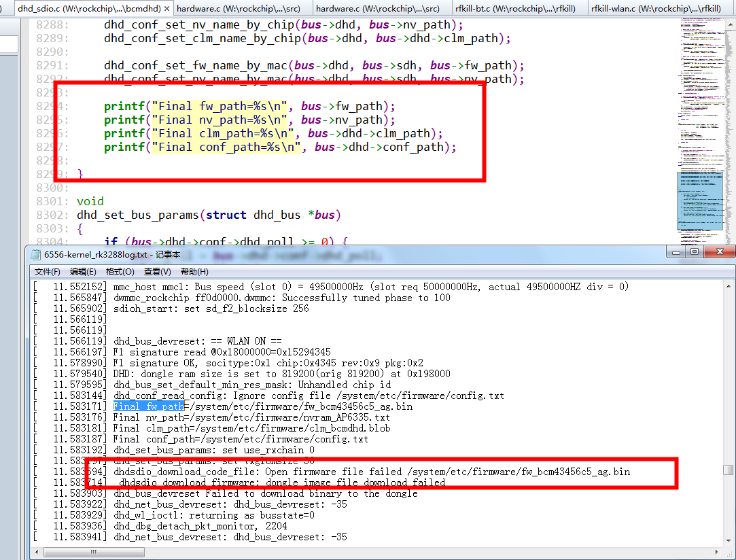Open Notepad 帮助(H) menu
This screenshot has width=736, height=560.
tap(194, 272)
